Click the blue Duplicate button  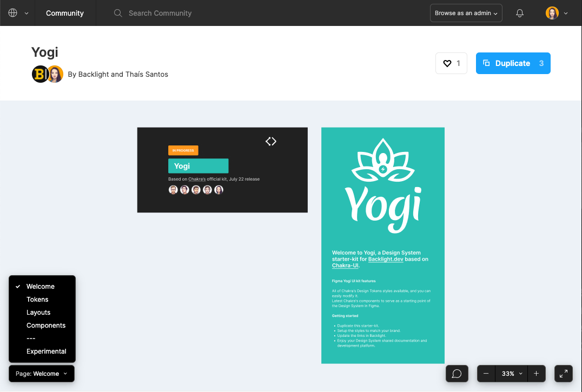point(513,63)
